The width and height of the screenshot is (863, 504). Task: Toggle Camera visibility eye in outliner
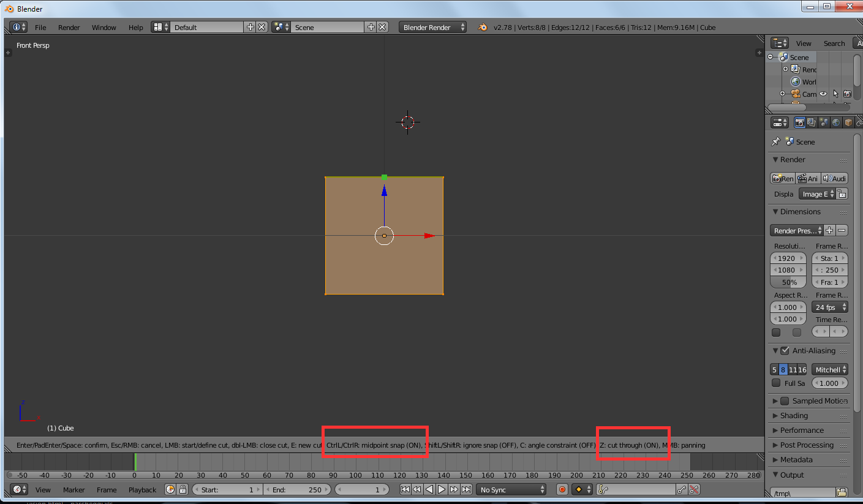(823, 94)
